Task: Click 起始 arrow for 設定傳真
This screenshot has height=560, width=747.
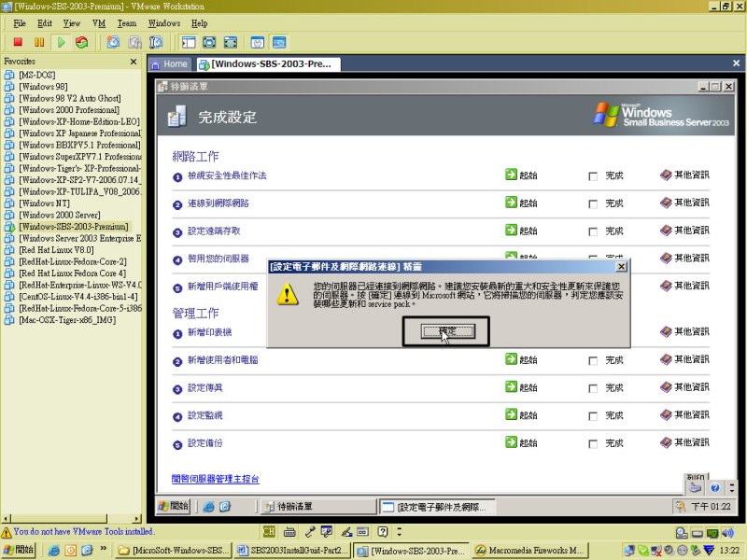Action: (511, 386)
